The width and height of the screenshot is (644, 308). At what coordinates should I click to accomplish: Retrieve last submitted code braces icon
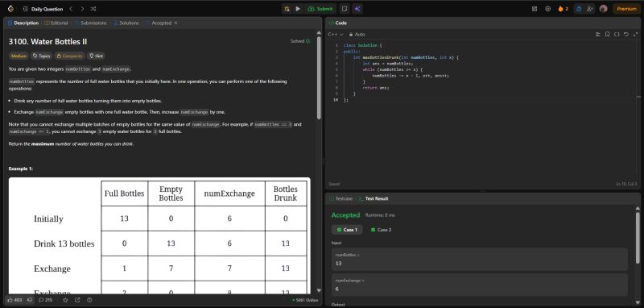(x=617, y=35)
